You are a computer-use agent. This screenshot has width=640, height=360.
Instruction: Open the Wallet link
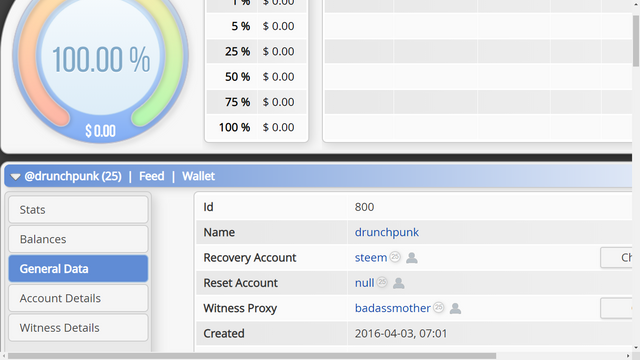pos(198,176)
